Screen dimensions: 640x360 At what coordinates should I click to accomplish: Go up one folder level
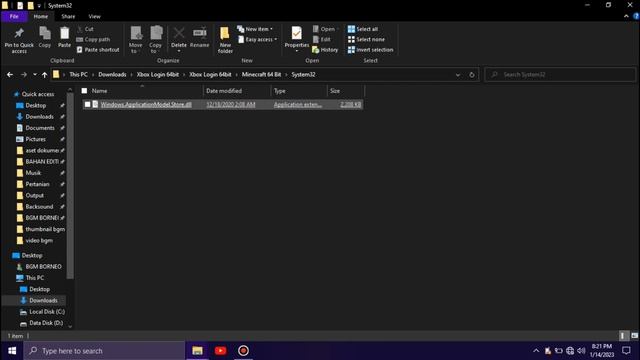[44, 75]
